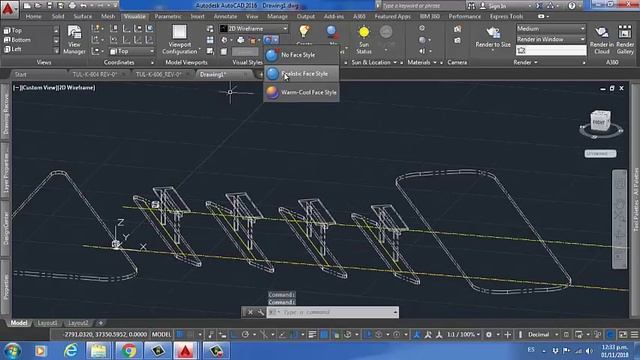Screen dimensions: 640x360
Task: Open the Render Gallery
Action: tap(625, 40)
